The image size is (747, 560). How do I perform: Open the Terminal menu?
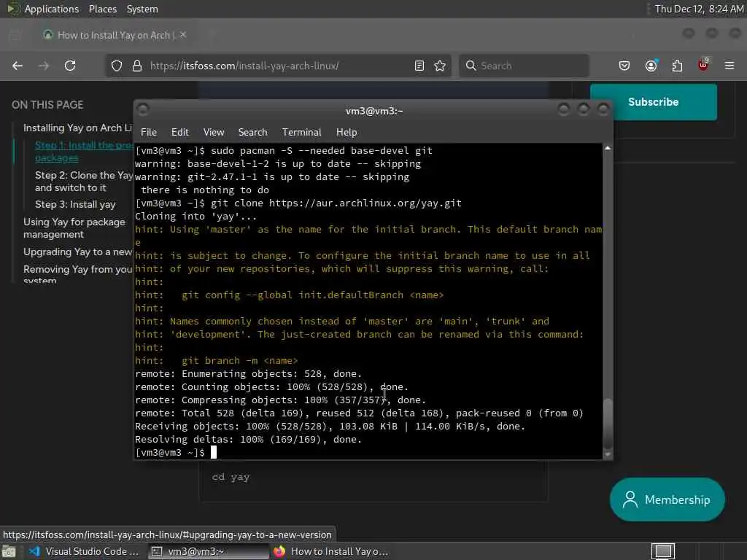301,133
